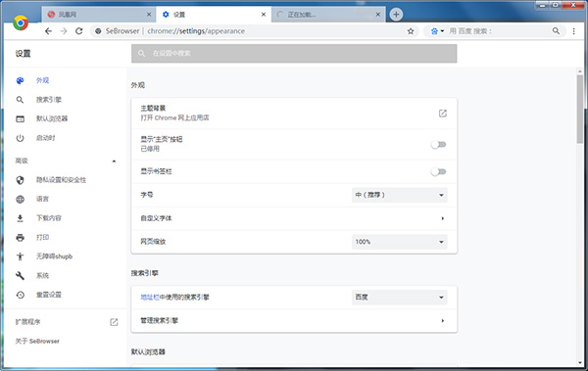Open 启动时 section in sidebar

(46, 138)
